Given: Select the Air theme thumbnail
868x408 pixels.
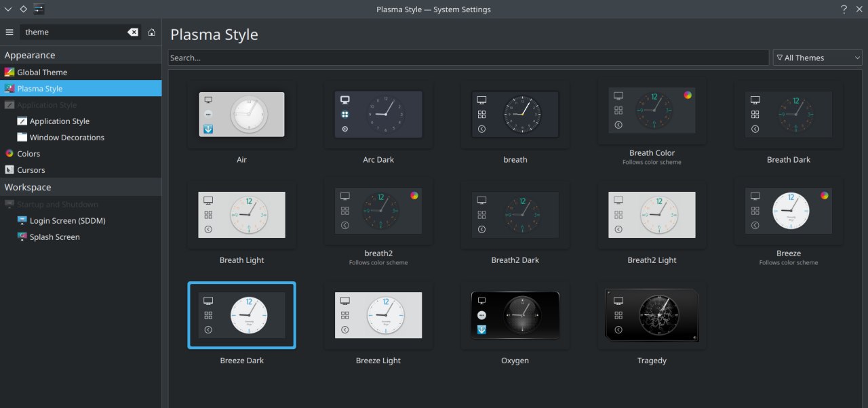Looking at the screenshot, I should (241, 114).
